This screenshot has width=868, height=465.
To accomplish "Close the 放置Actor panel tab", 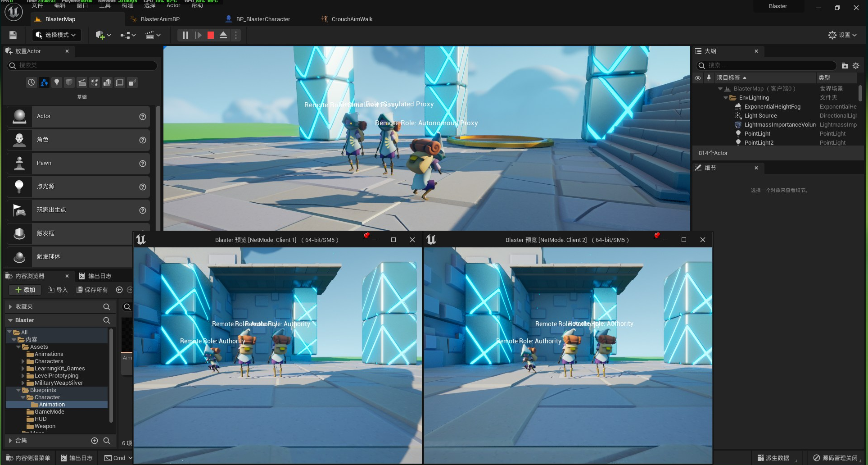I will (67, 51).
